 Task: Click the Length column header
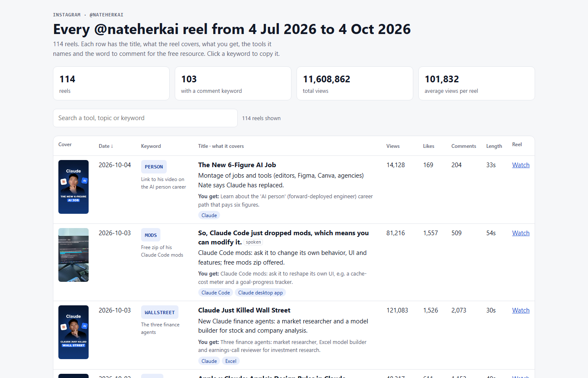(494, 146)
